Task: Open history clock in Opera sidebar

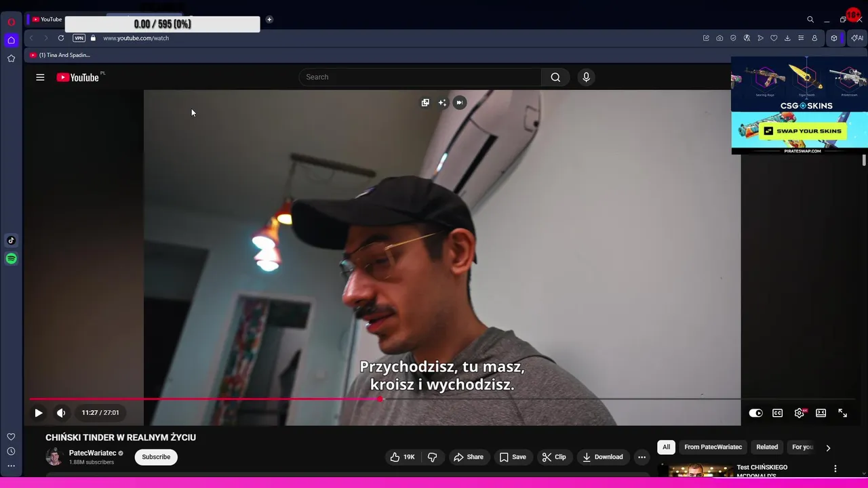Action: [x=12, y=451]
